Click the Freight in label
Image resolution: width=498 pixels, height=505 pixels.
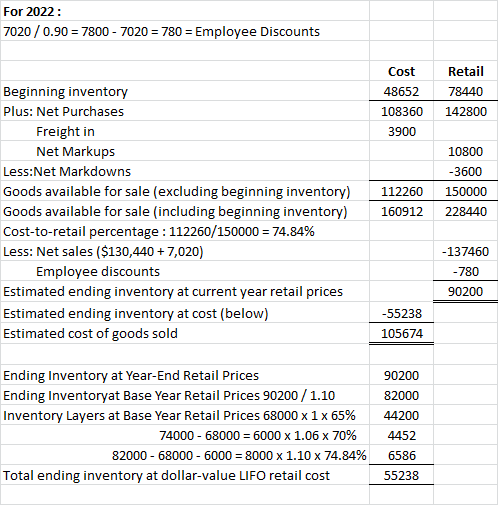tap(65, 132)
